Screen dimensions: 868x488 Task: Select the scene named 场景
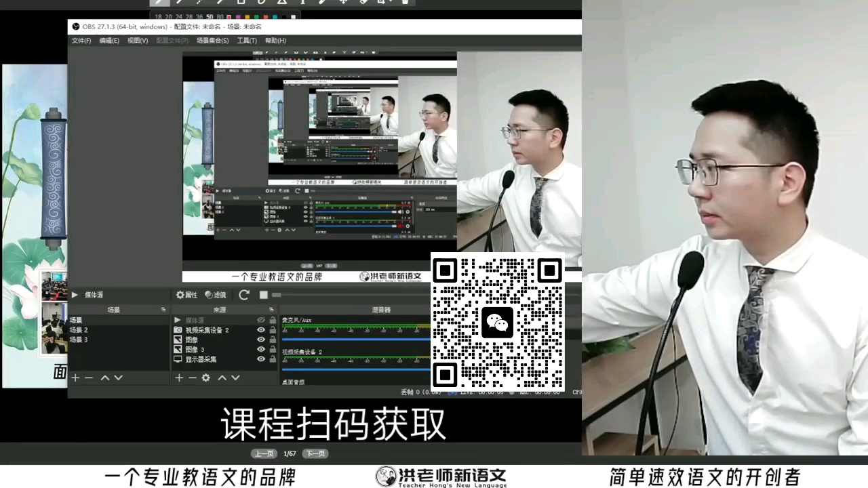click(x=119, y=320)
